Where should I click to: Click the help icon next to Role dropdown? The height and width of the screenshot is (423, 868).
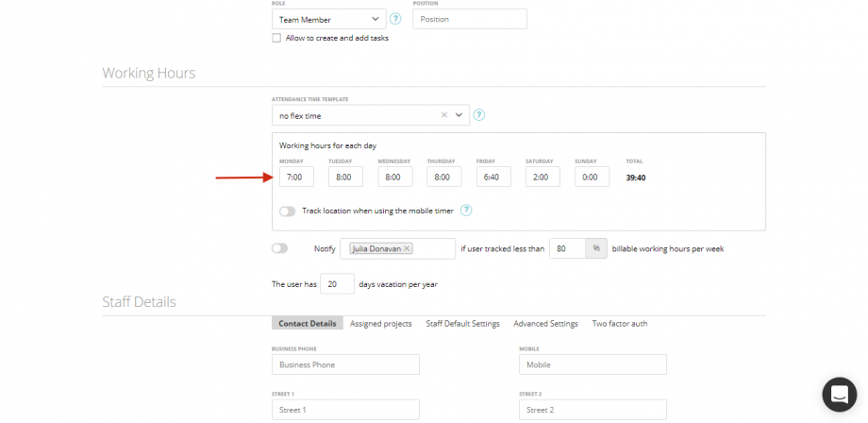(394, 19)
